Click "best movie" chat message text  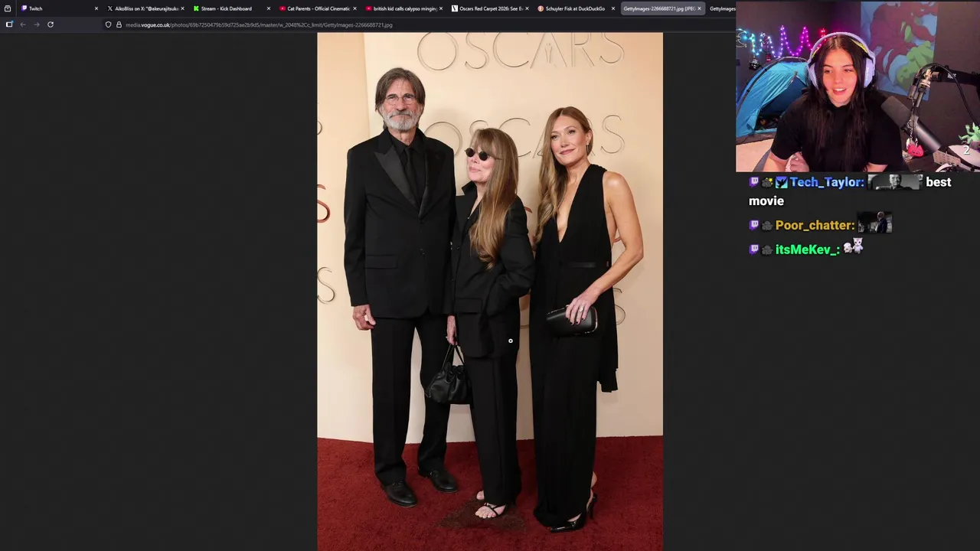point(850,191)
